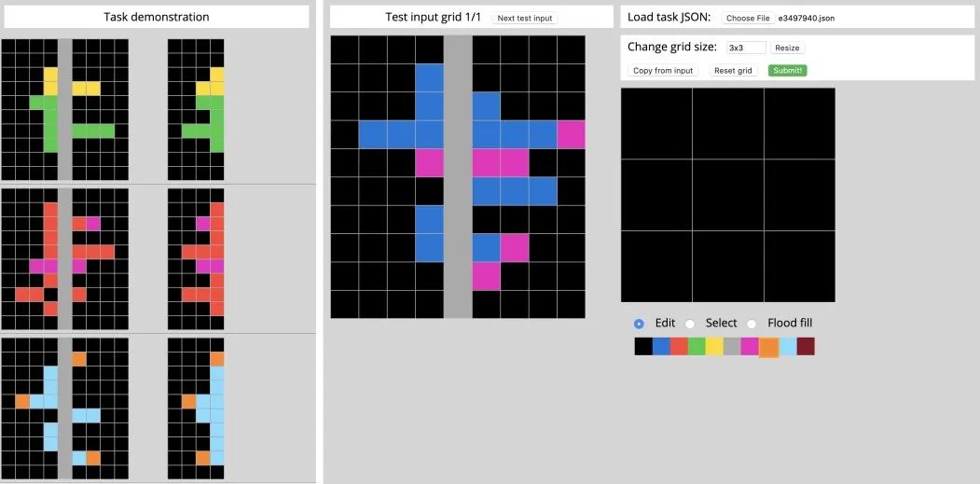980x484 pixels.
Task: Click the second demonstration input grid with red shapes
Action: 65,259
